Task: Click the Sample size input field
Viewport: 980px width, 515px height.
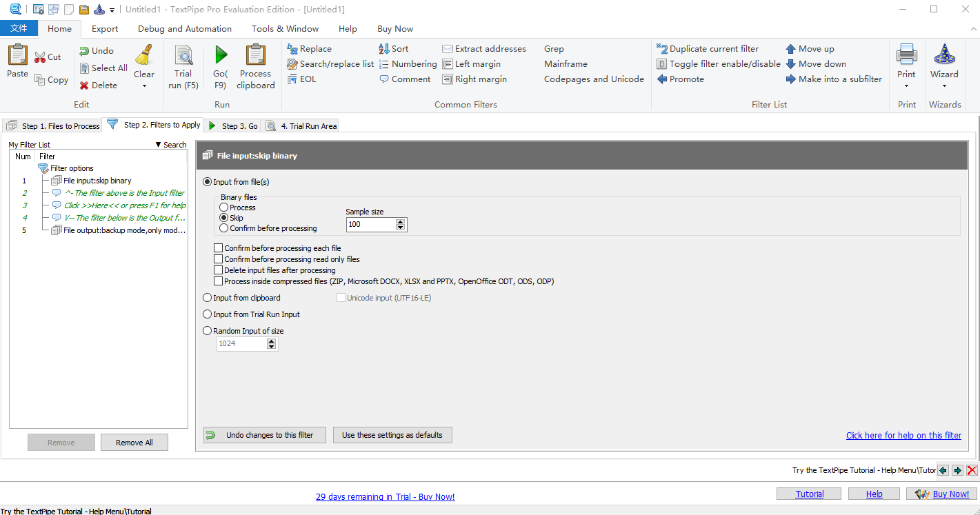Action: pos(370,225)
